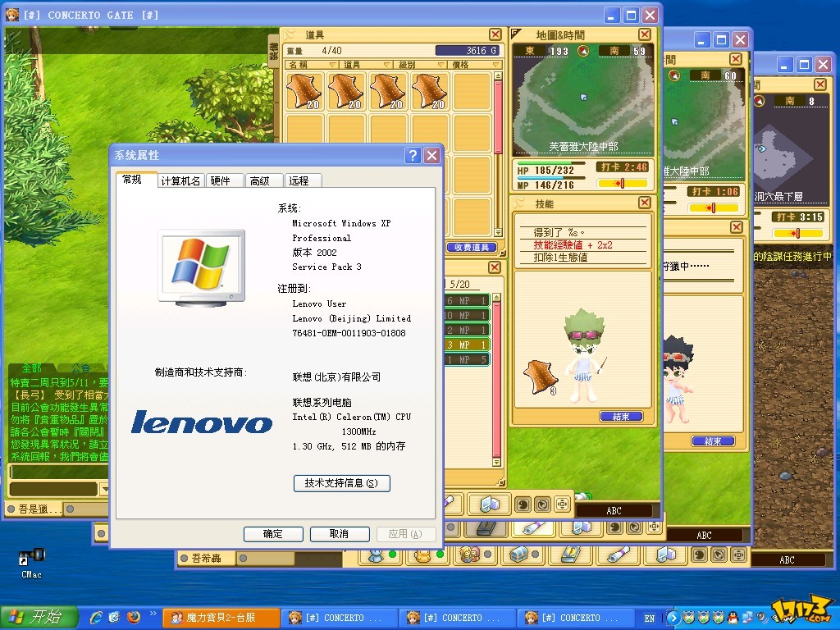Expand hidden quick launch icons with the chevron
Image resolution: width=840 pixels, height=630 pixels.
click(x=153, y=614)
